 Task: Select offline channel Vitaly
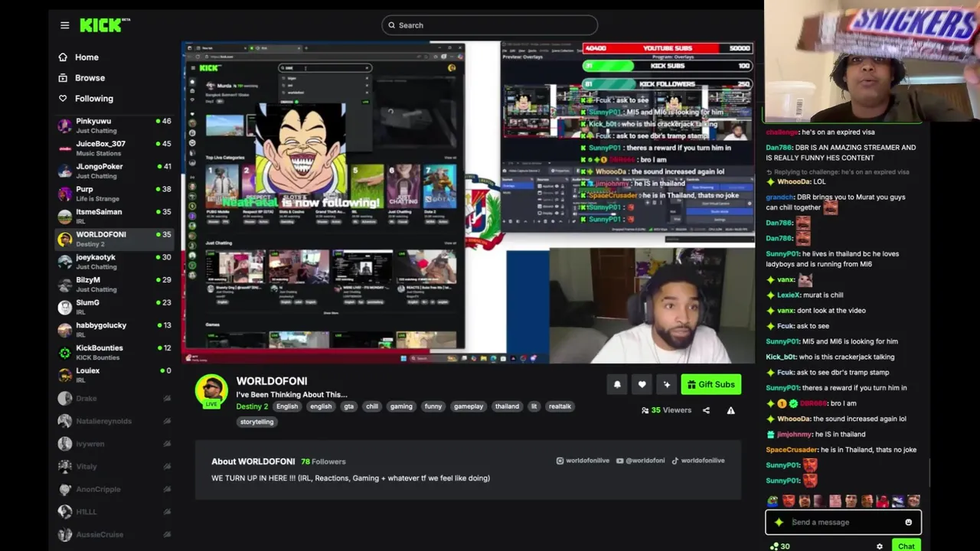[x=115, y=466]
